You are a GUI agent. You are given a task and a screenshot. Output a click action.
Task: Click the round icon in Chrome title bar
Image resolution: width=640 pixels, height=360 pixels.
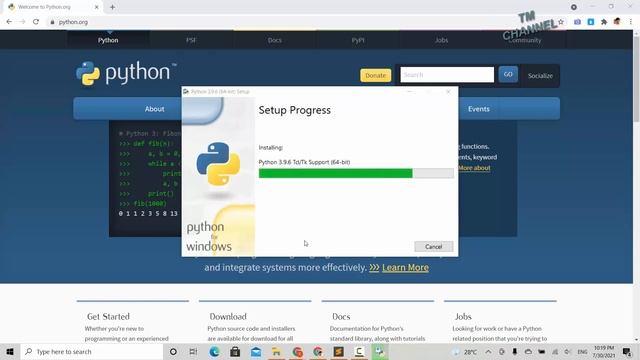coord(574,7)
